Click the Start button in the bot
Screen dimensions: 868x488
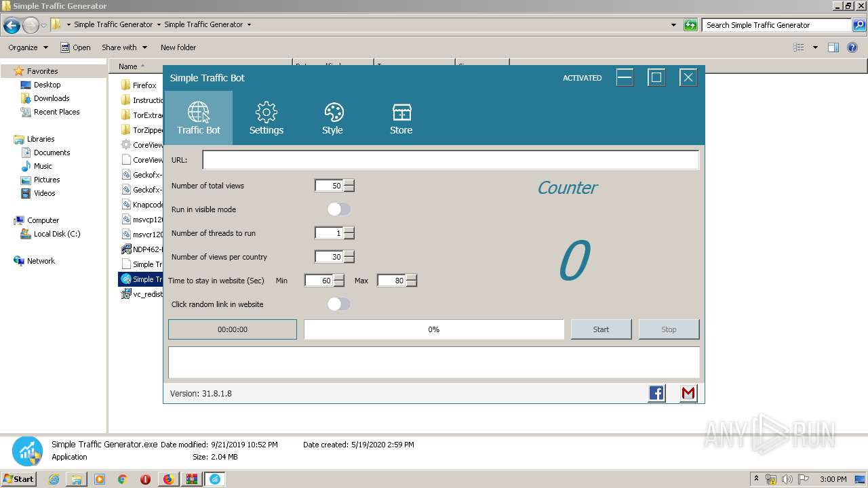[x=601, y=329]
